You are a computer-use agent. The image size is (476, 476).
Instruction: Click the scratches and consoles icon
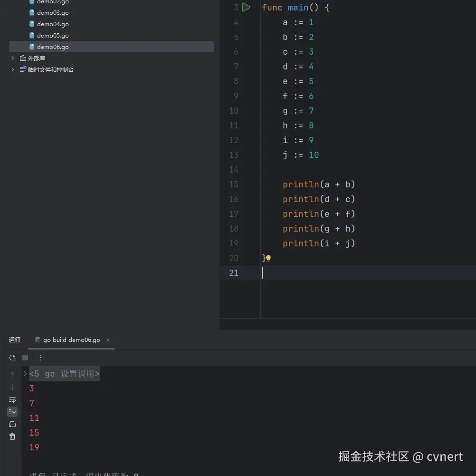coord(23,69)
